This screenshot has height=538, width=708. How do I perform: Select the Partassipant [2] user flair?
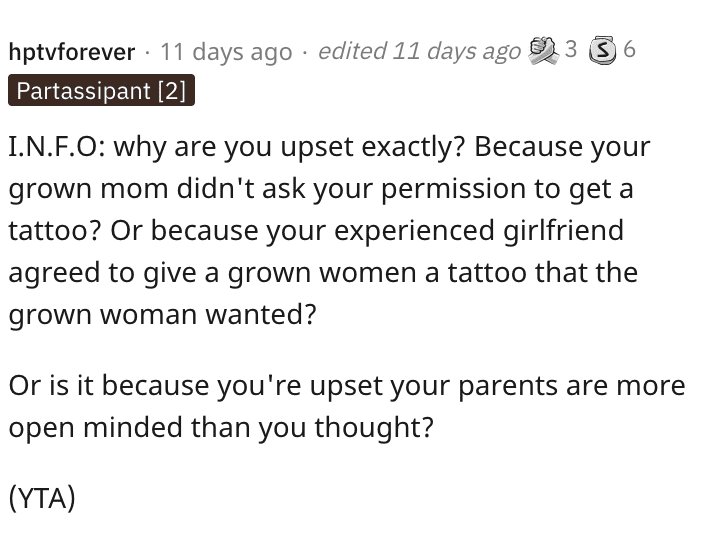click(x=101, y=91)
